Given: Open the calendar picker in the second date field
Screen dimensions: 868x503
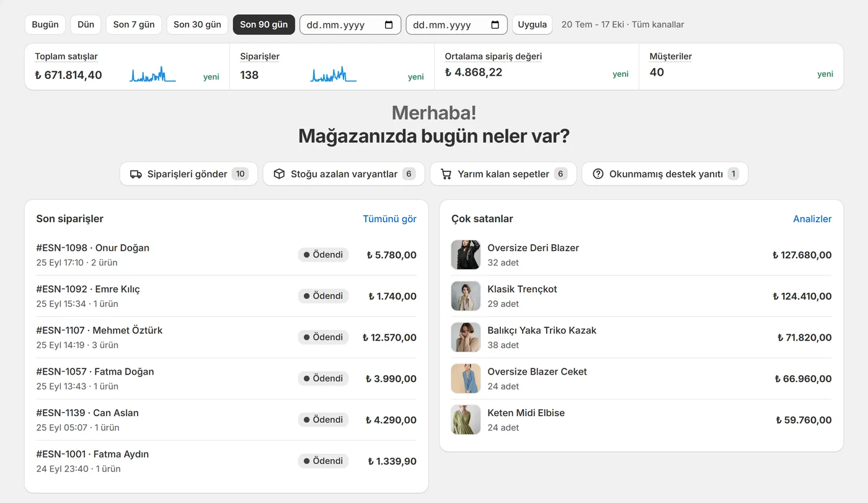Looking at the screenshot, I should click(495, 25).
